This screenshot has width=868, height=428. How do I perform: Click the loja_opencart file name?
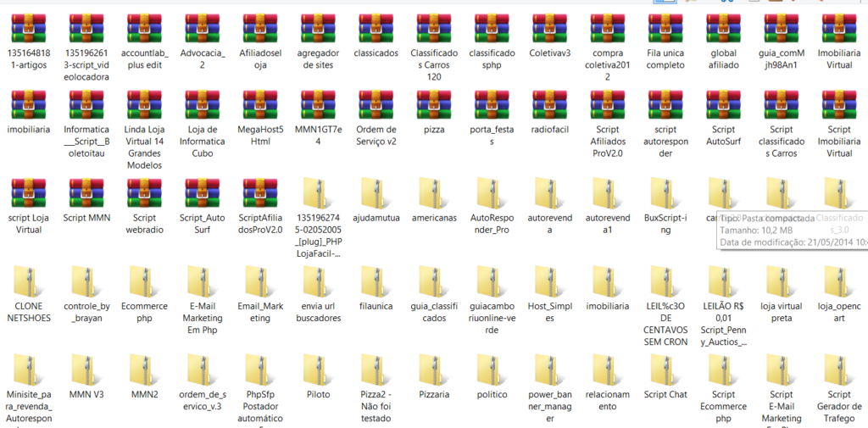[x=839, y=312]
